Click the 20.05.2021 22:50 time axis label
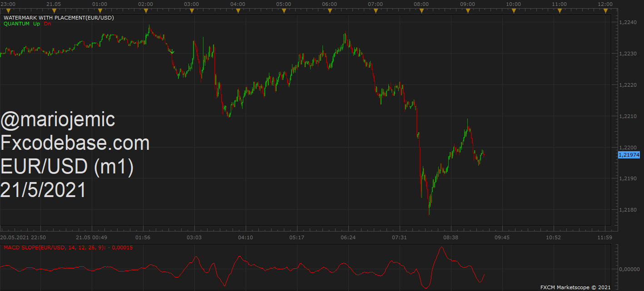The height and width of the screenshot is (291, 644). coord(22,237)
